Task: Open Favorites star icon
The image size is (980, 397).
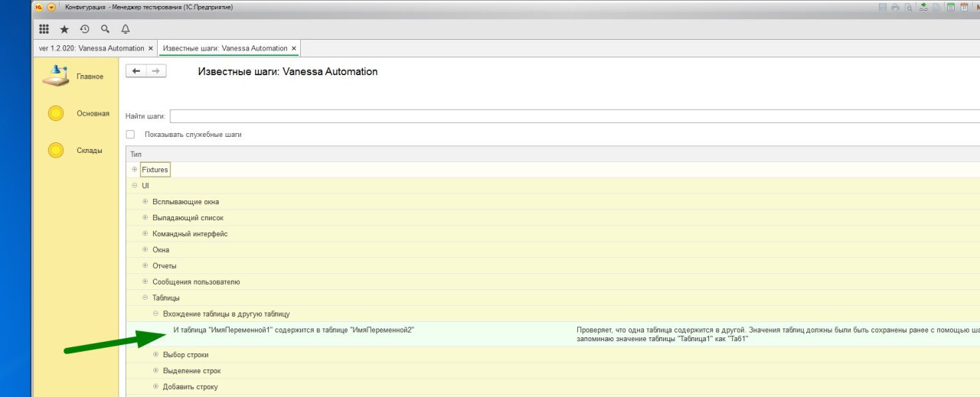Action: point(64,29)
